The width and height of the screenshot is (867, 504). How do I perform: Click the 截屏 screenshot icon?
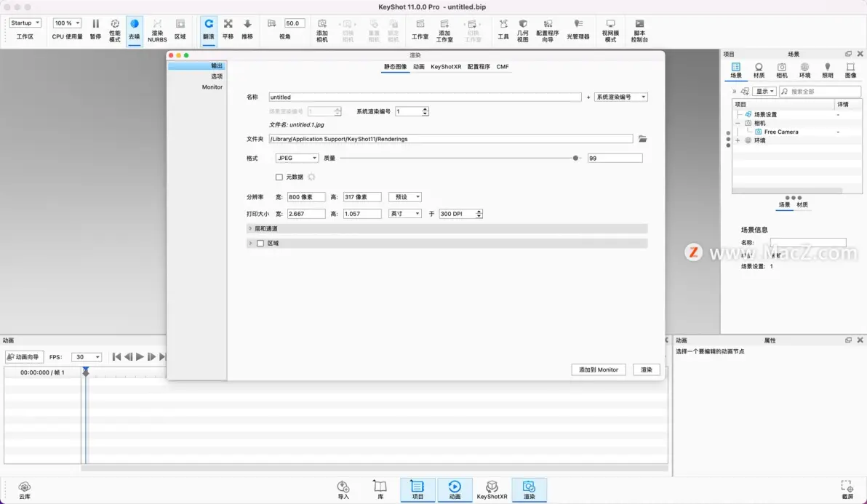(847, 490)
